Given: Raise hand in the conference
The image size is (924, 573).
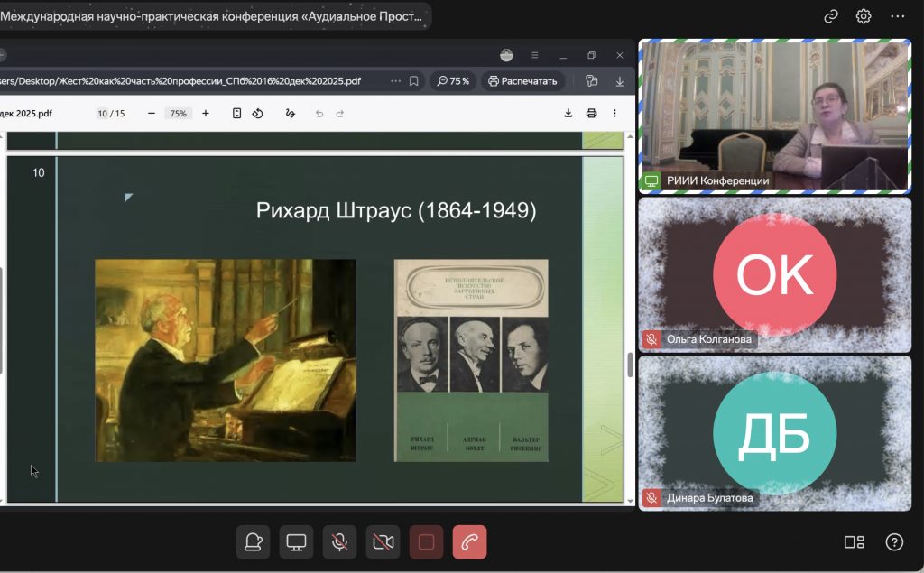Looking at the screenshot, I should (254, 542).
